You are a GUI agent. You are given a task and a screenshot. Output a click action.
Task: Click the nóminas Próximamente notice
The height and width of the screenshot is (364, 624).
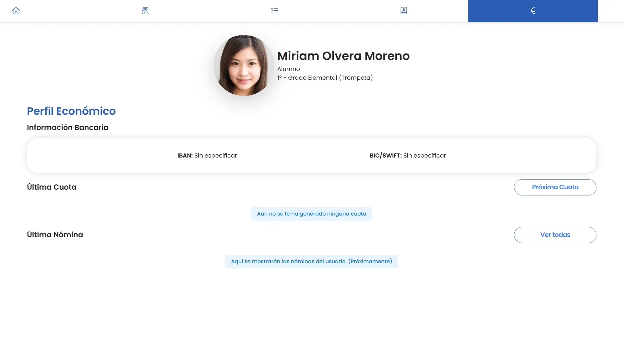[311, 262]
